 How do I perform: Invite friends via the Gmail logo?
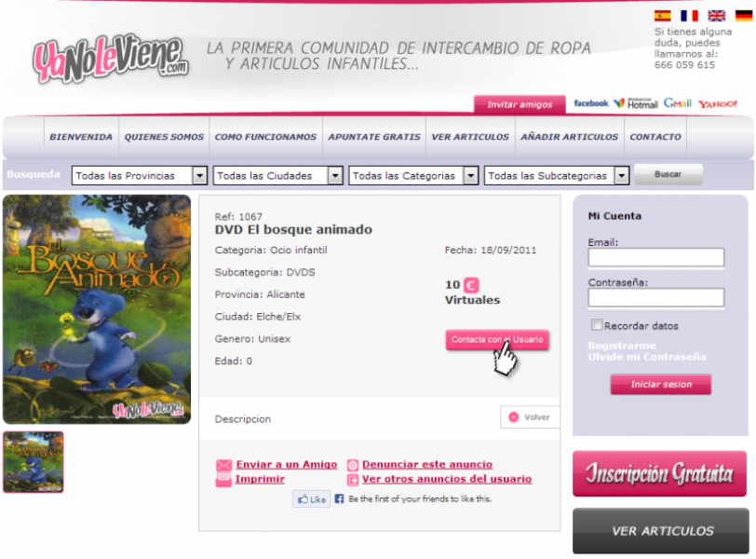678,103
